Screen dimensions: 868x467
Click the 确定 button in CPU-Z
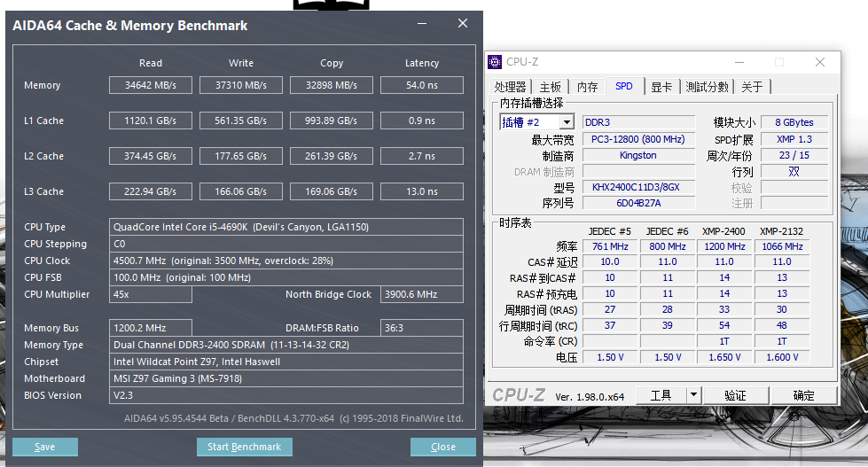[x=804, y=395]
